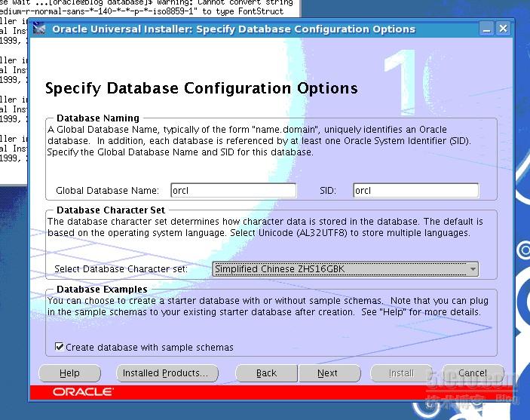Image resolution: width=530 pixels, height=420 pixels.
Task: Click the Database Examples group label
Action: tap(102, 289)
